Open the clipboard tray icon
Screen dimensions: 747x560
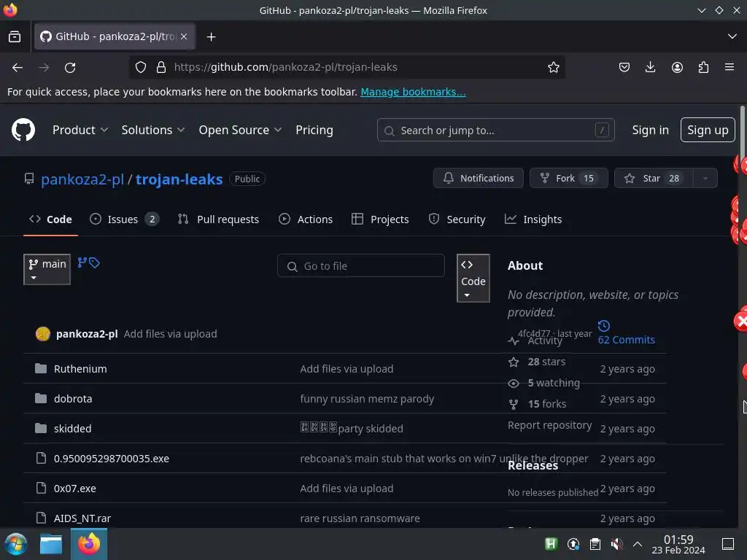[595, 544]
